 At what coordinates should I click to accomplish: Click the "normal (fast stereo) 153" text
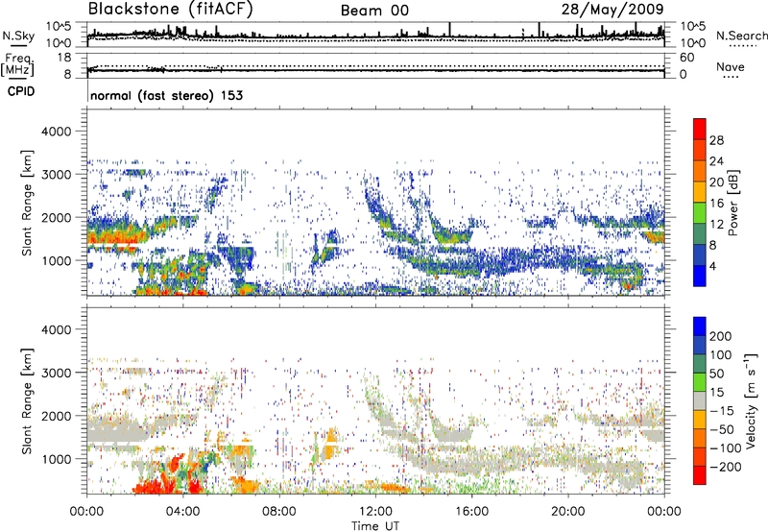pos(166,95)
